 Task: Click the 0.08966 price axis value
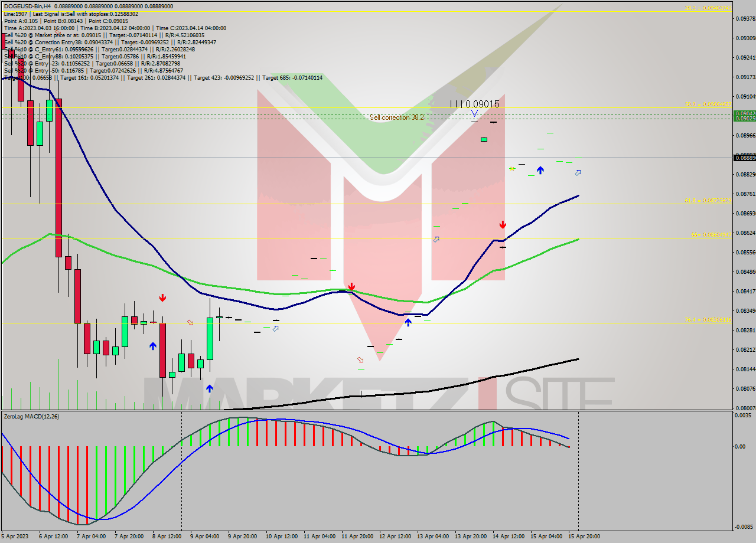pyautogui.click(x=745, y=135)
